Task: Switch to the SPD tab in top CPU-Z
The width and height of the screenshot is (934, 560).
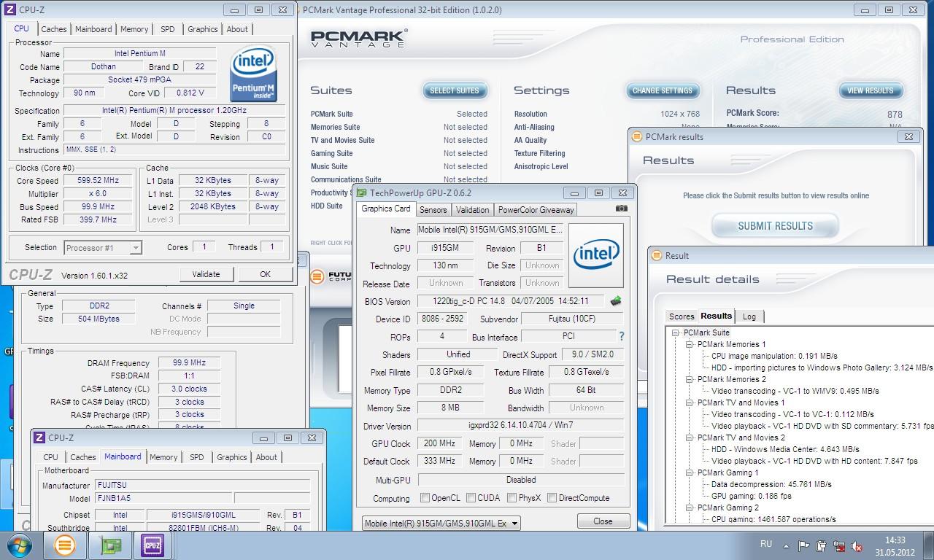Action: tap(167, 29)
